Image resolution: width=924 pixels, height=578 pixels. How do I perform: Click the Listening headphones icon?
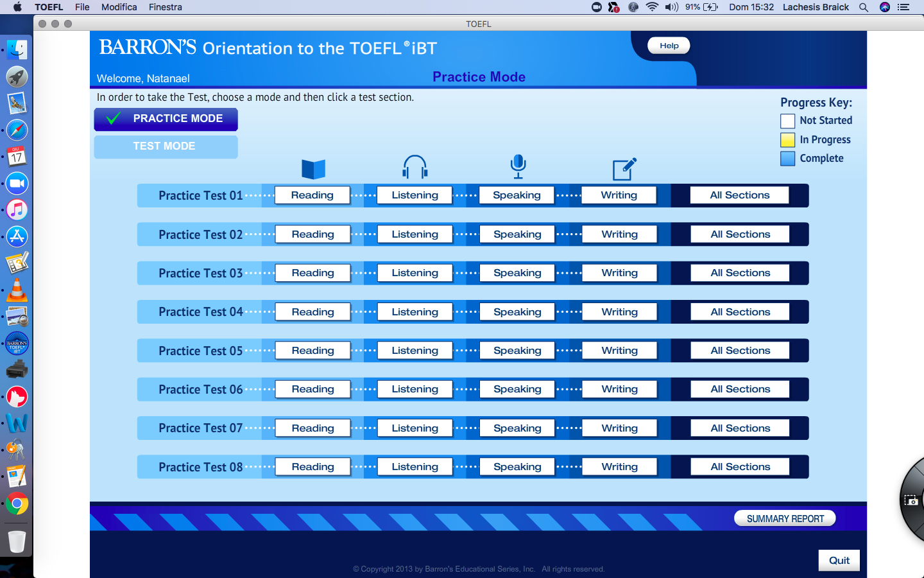pos(415,167)
